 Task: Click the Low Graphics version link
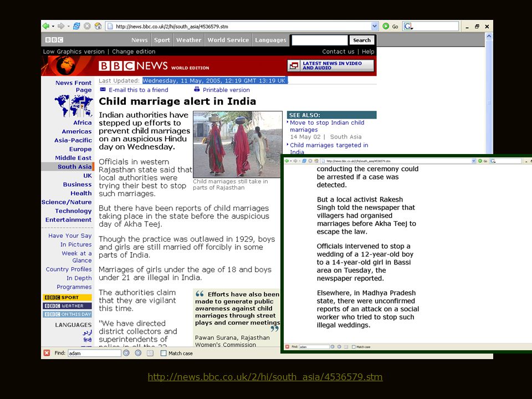[74, 52]
